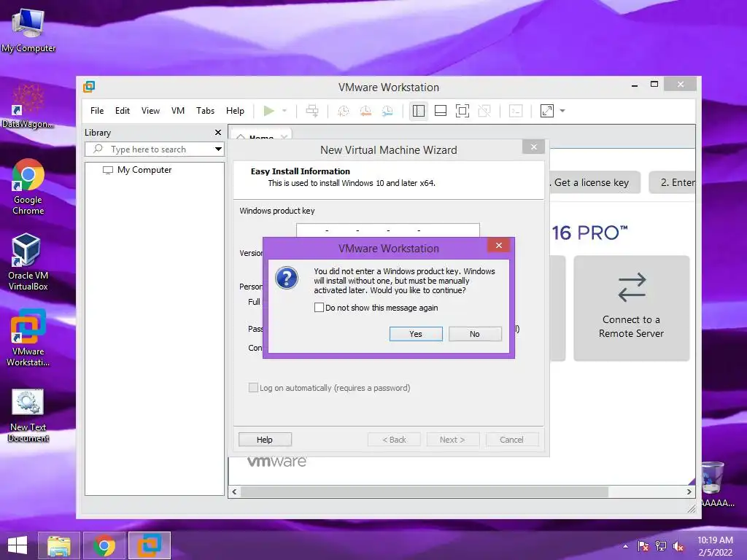
Task: Click the VMware Workstation title bar icon
Action: coord(89,87)
